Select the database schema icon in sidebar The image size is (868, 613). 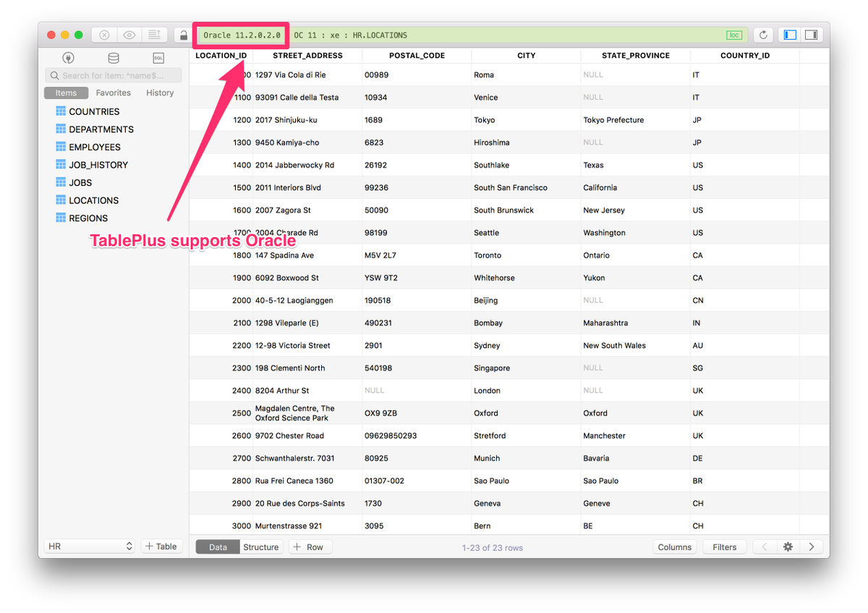(x=113, y=58)
